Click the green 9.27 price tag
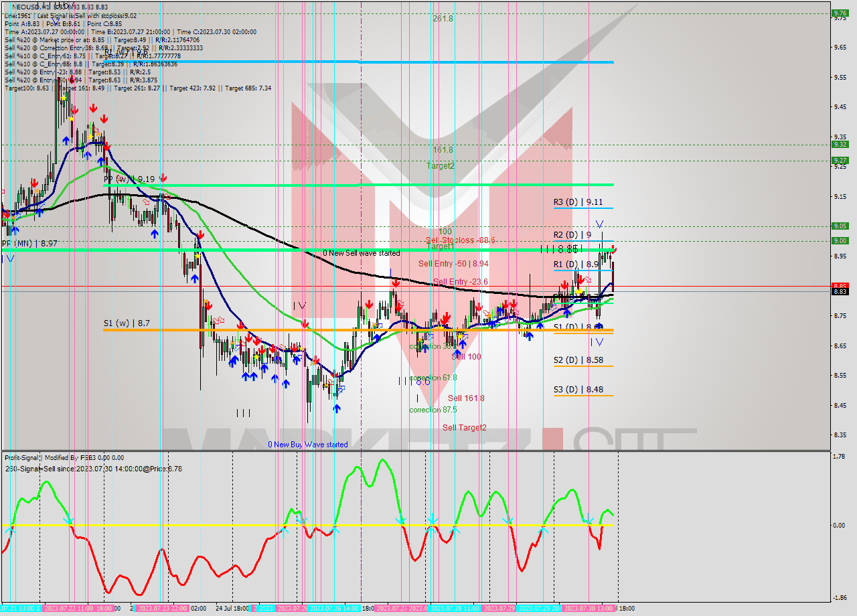Viewport: 857px width, 616px height. tap(839, 160)
